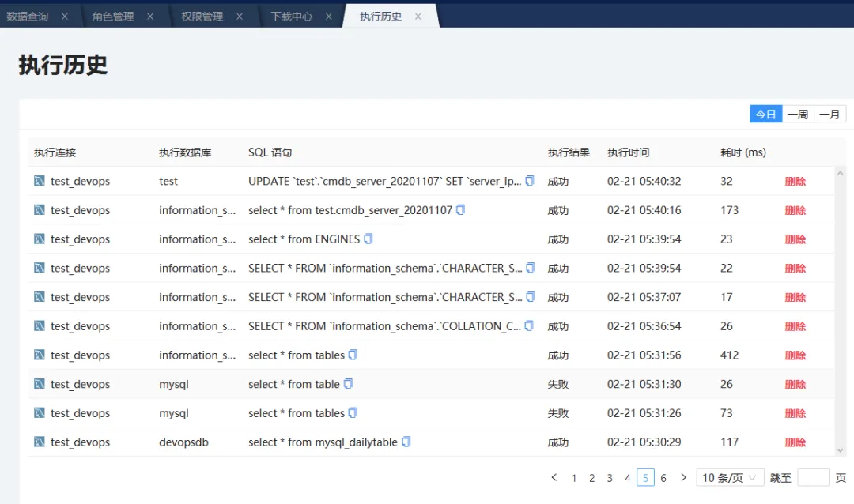
Task: Go to the next page arrow
Action: (684, 478)
